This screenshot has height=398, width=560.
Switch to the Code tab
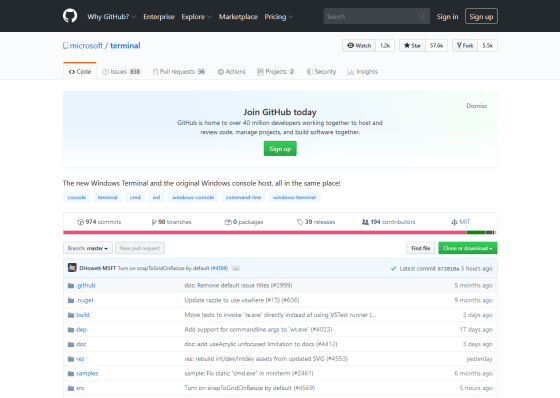click(x=80, y=71)
